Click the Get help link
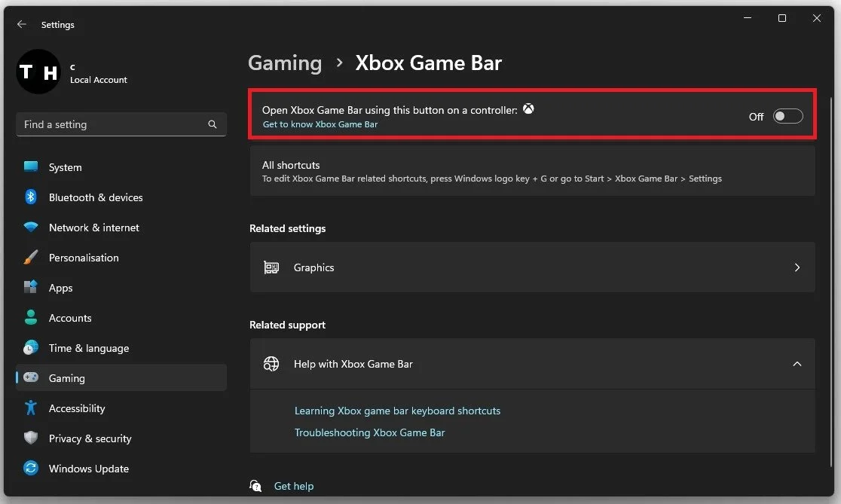The image size is (841, 504). point(294,486)
